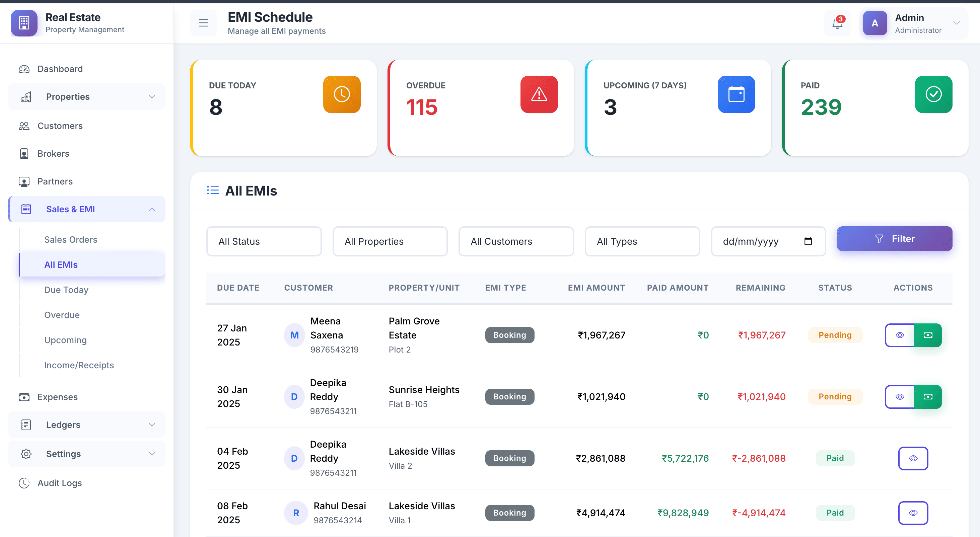Open the Sales Orders link

tap(71, 240)
